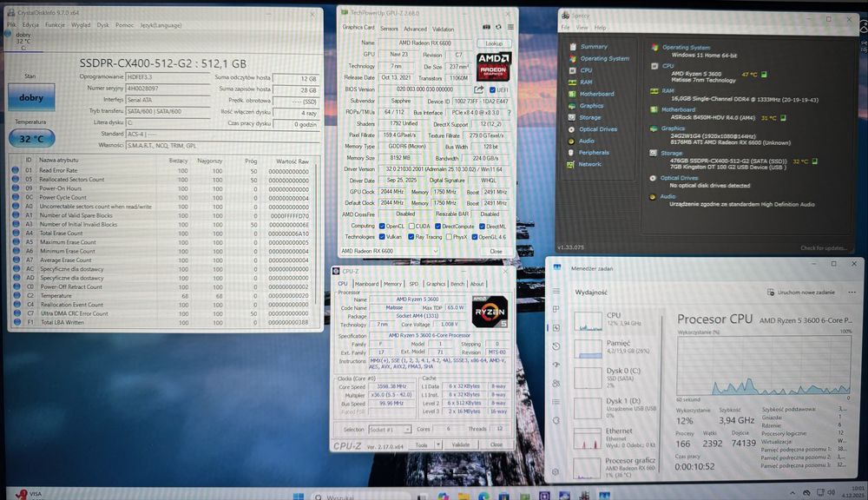Open Socket #1 selection dropdown in CPU-Z
This screenshot has width=868, height=500.
coord(390,429)
